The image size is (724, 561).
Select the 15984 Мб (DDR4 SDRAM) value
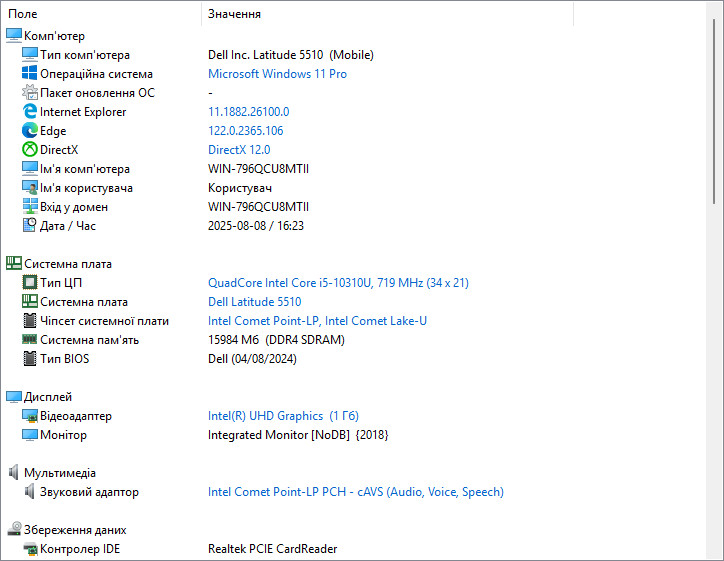pos(276,340)
